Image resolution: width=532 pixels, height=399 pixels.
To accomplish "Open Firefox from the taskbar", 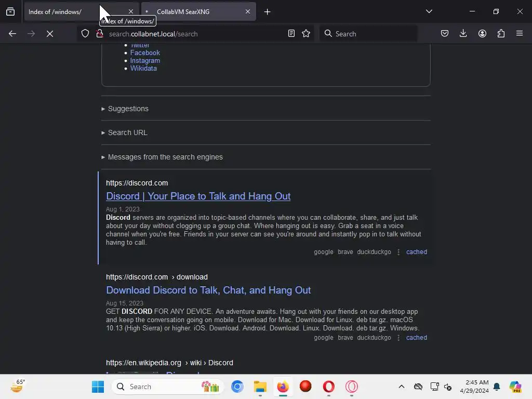I will (283, 387).
